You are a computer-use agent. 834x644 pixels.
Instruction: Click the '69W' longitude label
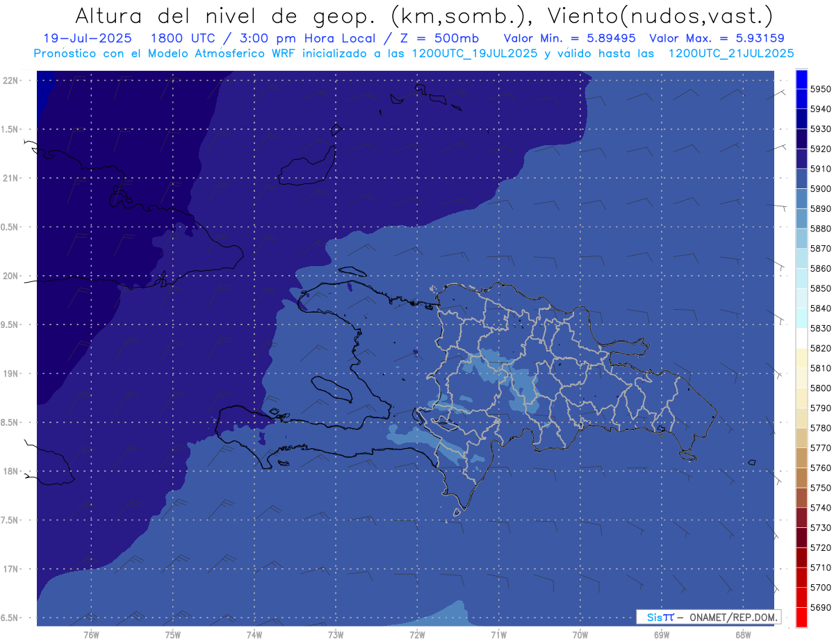point(662,634)
